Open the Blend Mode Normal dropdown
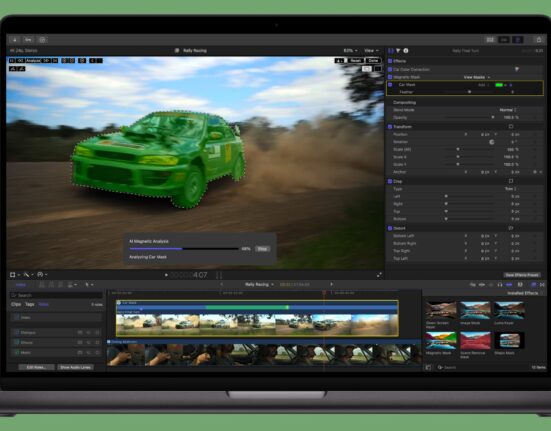 508,110
